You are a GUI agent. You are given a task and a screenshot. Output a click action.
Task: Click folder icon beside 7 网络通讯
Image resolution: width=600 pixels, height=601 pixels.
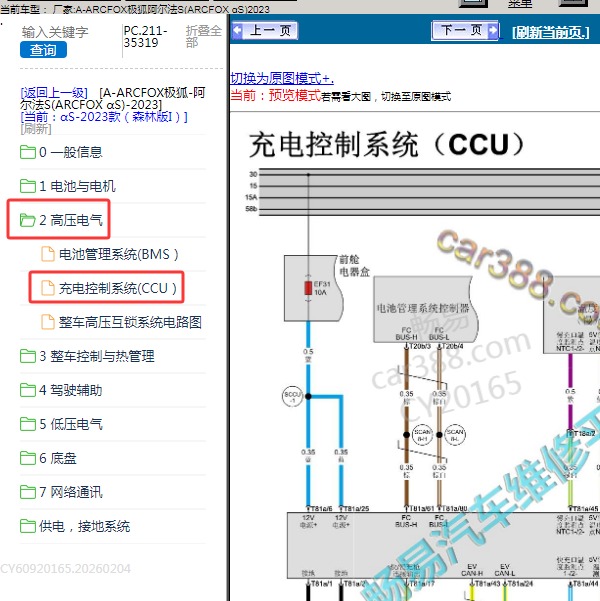[28, 492]
